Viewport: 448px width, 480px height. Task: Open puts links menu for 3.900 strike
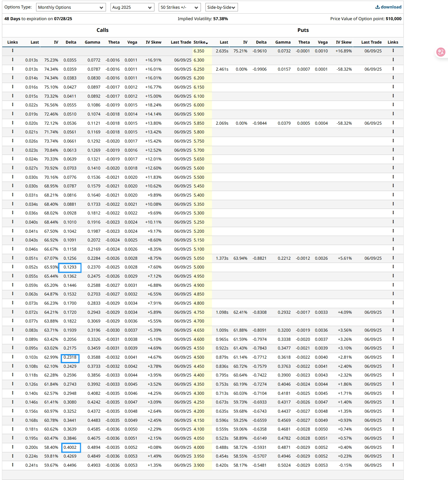coord(393,465)
